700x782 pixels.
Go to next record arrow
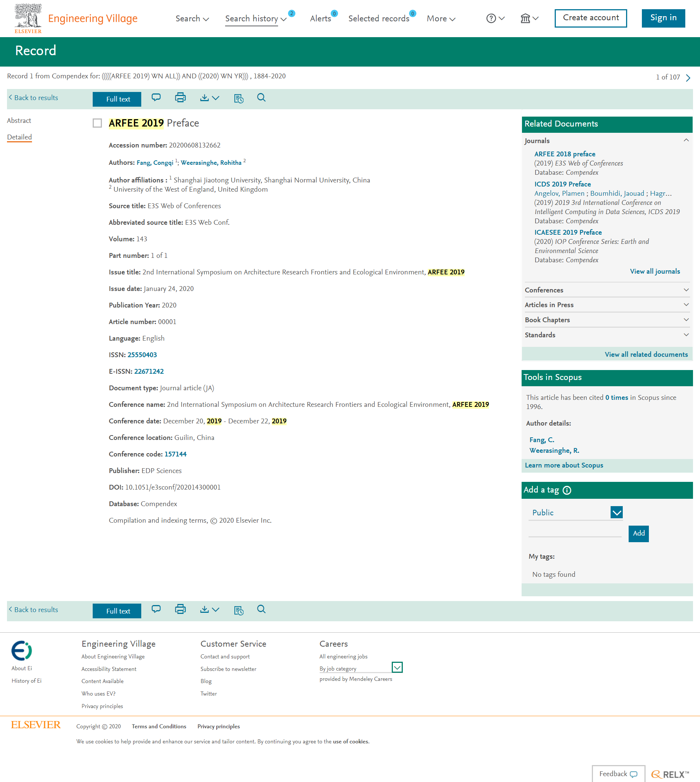click(688, 78)
